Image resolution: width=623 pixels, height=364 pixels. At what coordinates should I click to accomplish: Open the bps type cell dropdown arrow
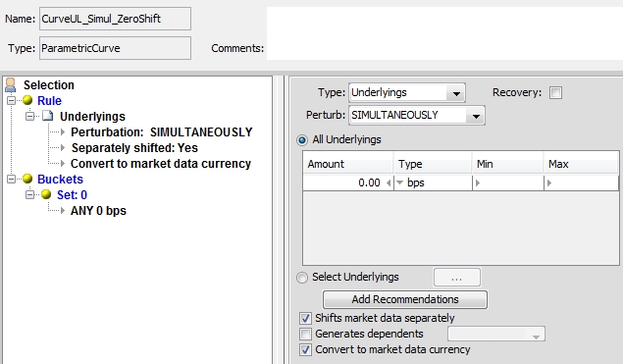[x=400, y=182]
